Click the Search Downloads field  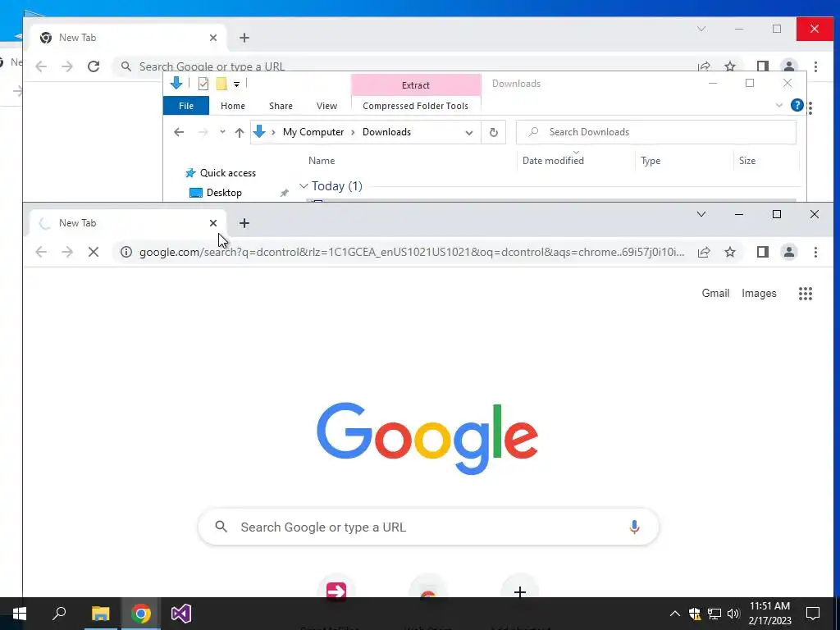pos(655,132)
